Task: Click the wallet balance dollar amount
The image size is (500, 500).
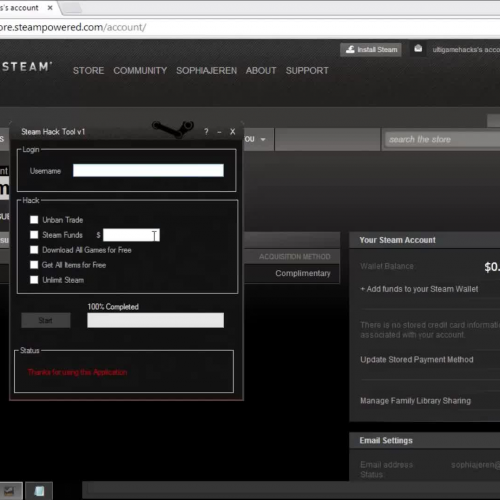Action: (492, 267)
